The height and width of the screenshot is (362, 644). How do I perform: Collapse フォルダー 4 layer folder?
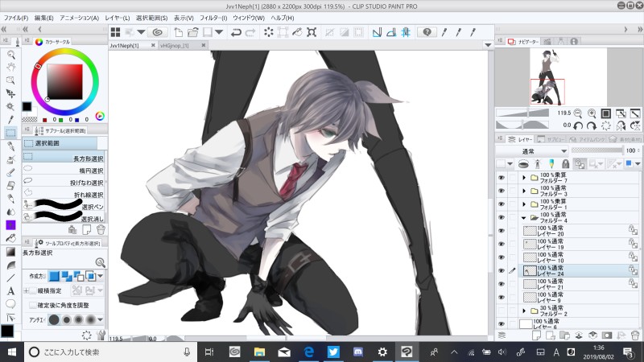pyautogui.click(x=524, y=217)
